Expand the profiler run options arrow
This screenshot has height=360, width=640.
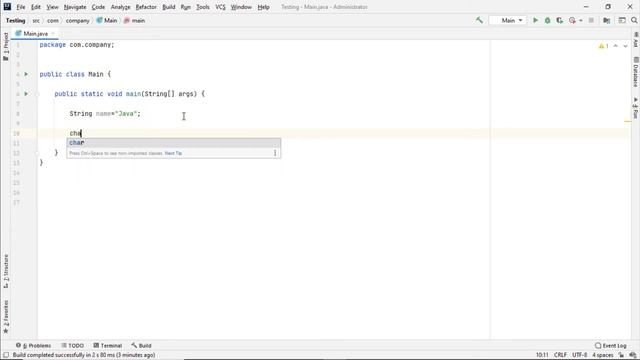(x=580, y=20)
